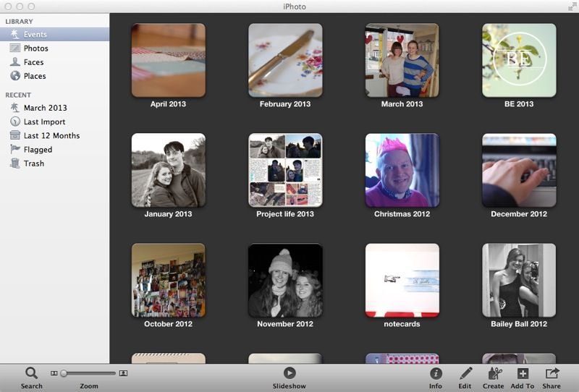Click the 'BE 2013' event title text

tap(519, 104)
